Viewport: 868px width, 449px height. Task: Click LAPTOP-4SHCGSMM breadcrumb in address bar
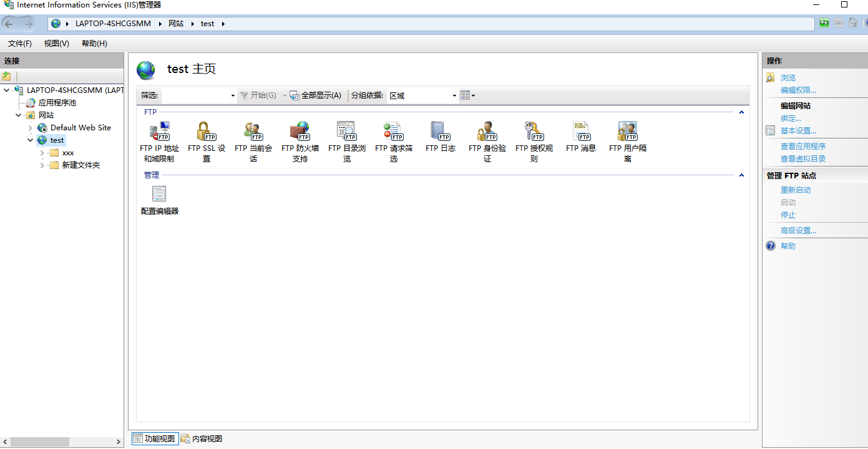point(113,24)
